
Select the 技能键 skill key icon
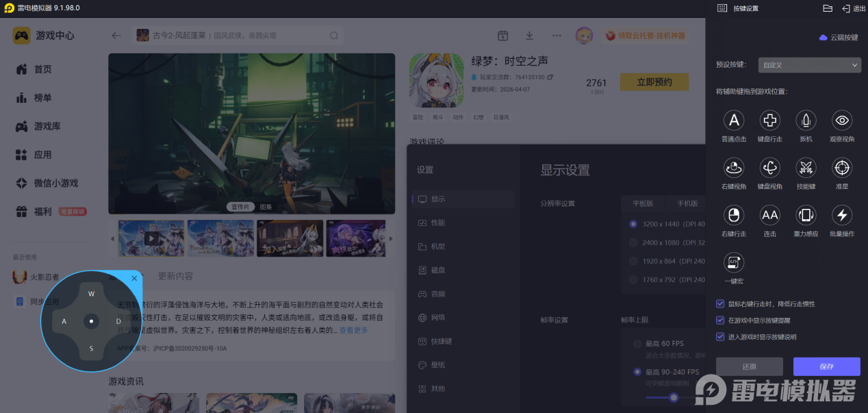click(806, 167)
